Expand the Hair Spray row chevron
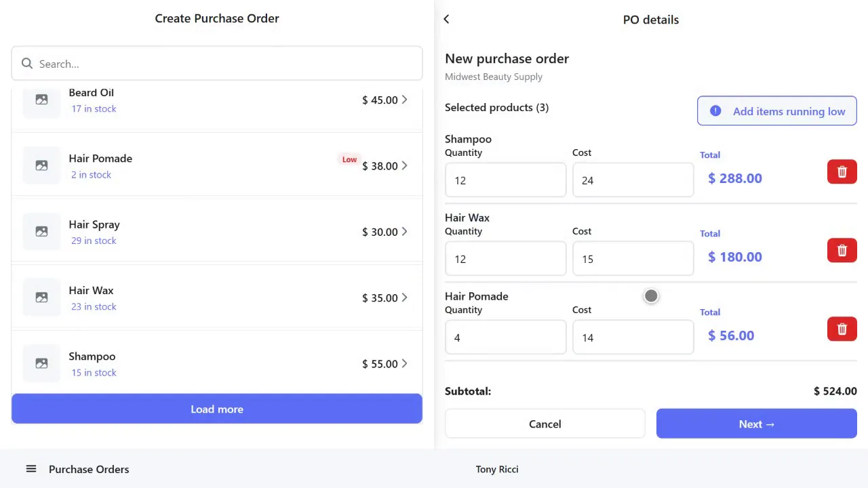The width and height of the screenshot is (868, 488). pos(405,231)
